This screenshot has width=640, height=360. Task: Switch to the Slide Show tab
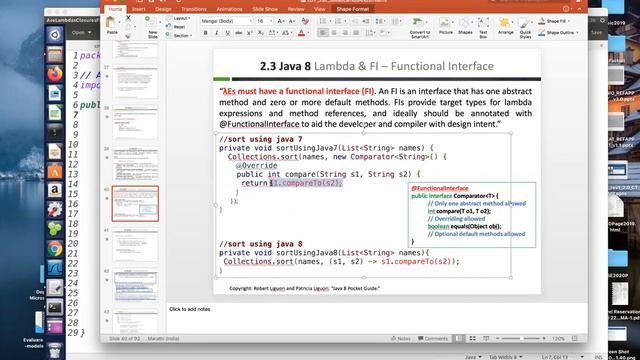click(264, 9)
